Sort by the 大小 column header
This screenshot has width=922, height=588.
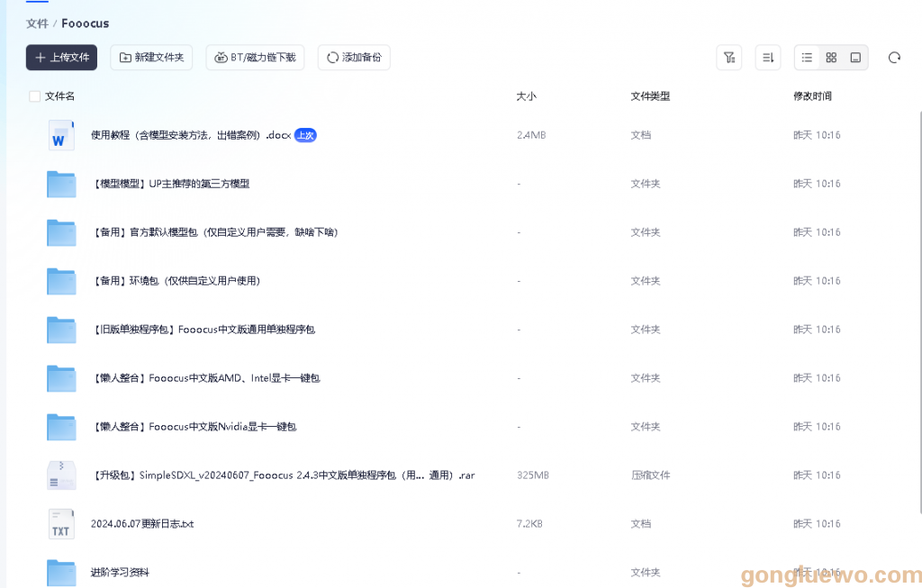point(526,96)
